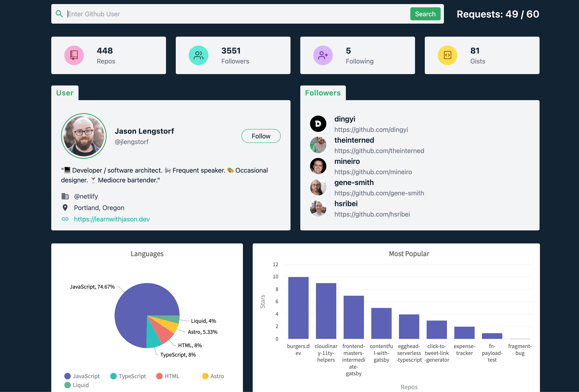Click the location pin icon beside Portland
This screenshot has height=392, width=579.
(x=65, y=208)
